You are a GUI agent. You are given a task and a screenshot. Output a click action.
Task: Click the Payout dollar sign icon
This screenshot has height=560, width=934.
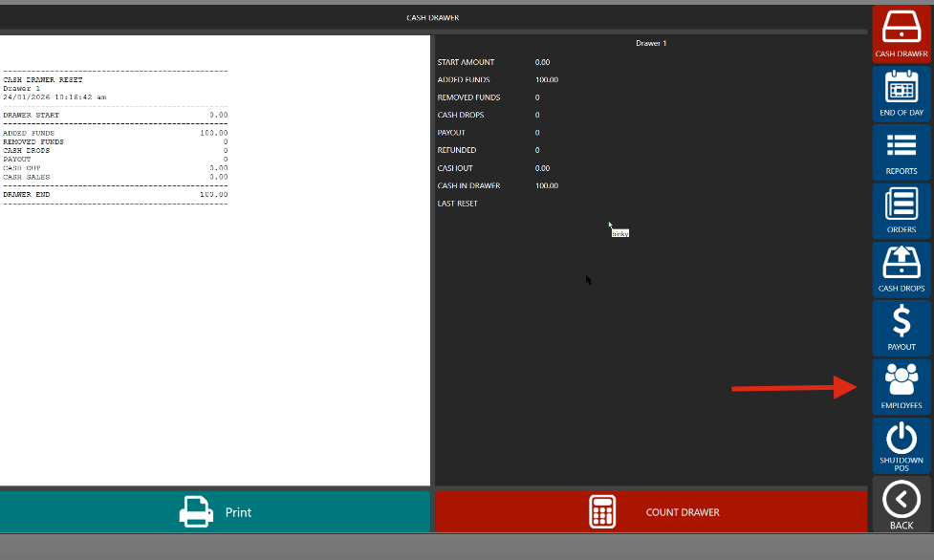point(901,321)
